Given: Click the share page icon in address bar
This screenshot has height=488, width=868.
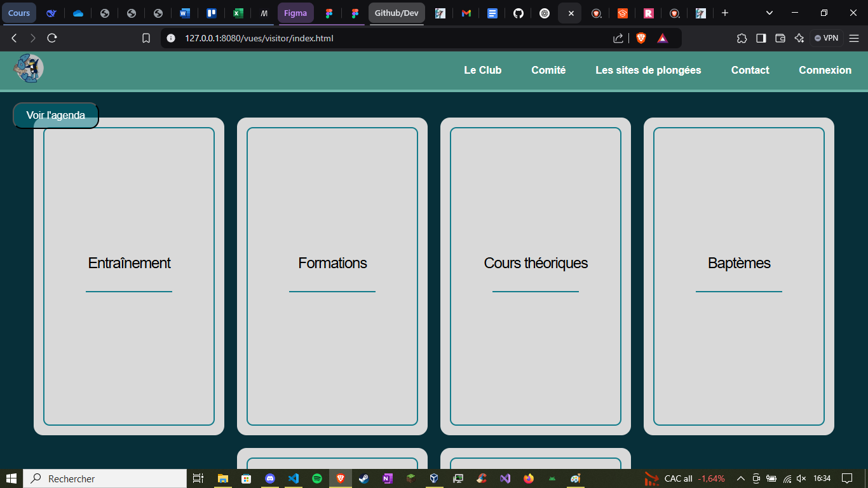Looking at the screenshot, I should (x=618, y=37).
